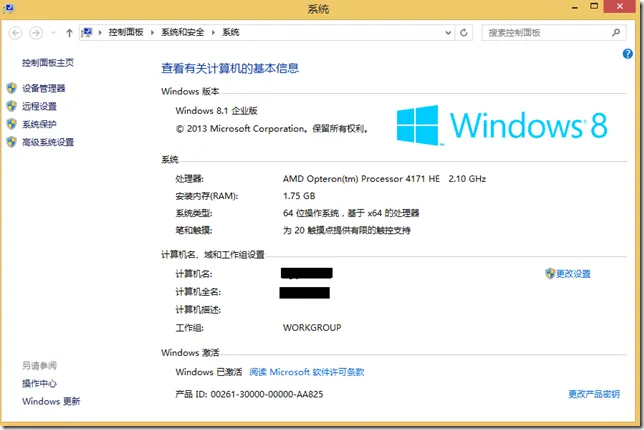Open address bar history dropdown
This screenshot has height=430, width=644.
448,33
